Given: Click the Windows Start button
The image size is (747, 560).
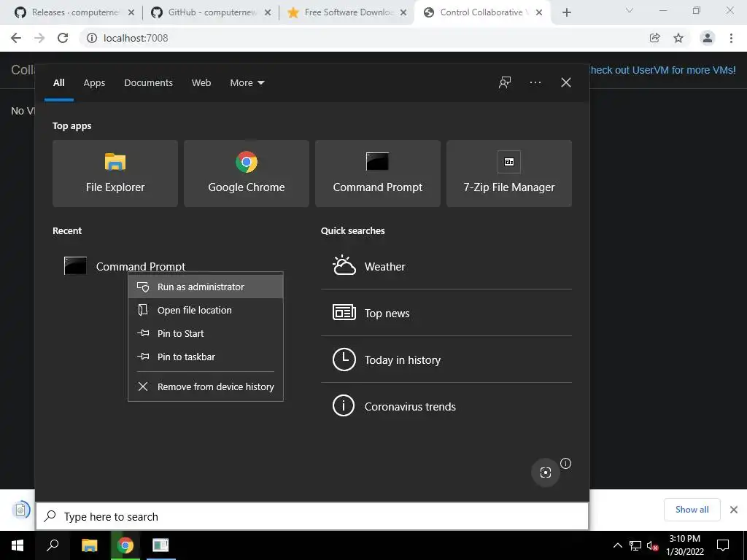Looking at the screenshot, I should pos(18,545).
